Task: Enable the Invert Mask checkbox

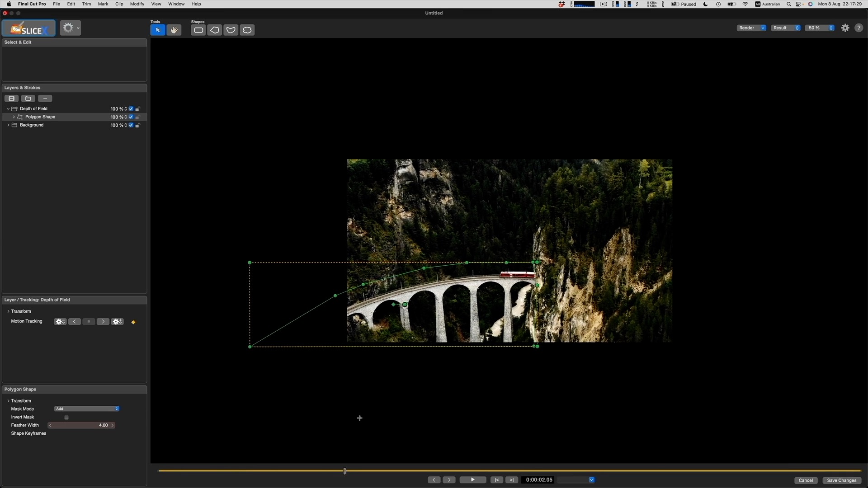Action: click(66, 418)
